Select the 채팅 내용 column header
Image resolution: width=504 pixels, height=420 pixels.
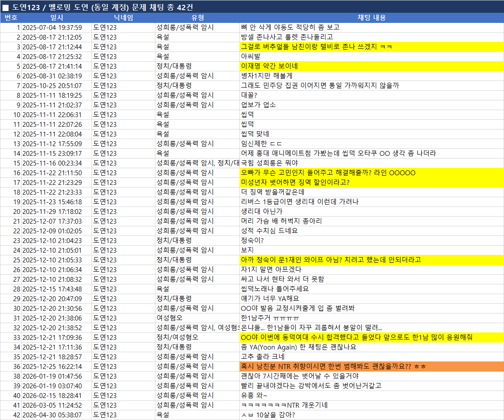[372, 18]
